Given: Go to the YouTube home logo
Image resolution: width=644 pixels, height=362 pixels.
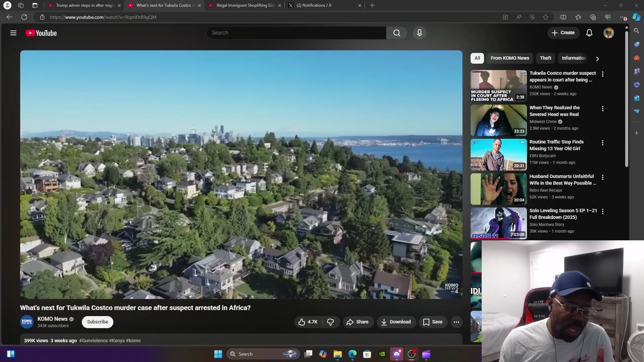Looking at the screenshot, I should coord(41,33).
